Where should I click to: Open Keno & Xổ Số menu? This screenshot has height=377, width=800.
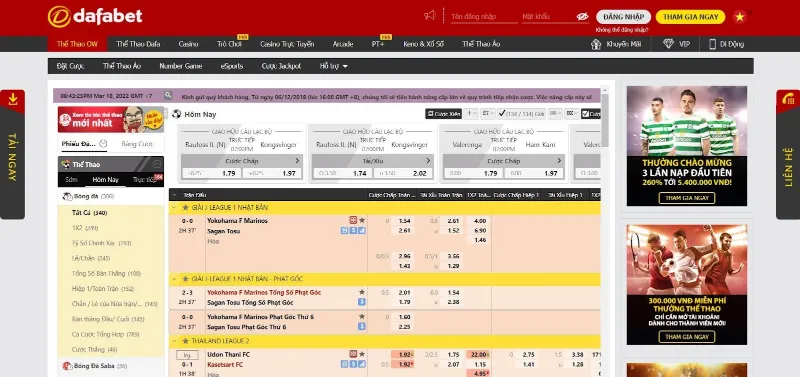pyautogui.click(x=423, y=44)
